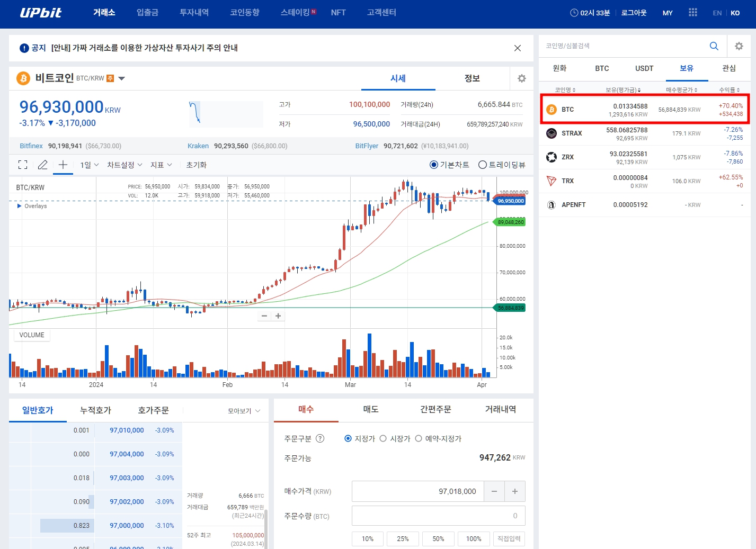Click TRX coin icon
The width and height of the screenshot is (756, 549).
pos(552,181)
